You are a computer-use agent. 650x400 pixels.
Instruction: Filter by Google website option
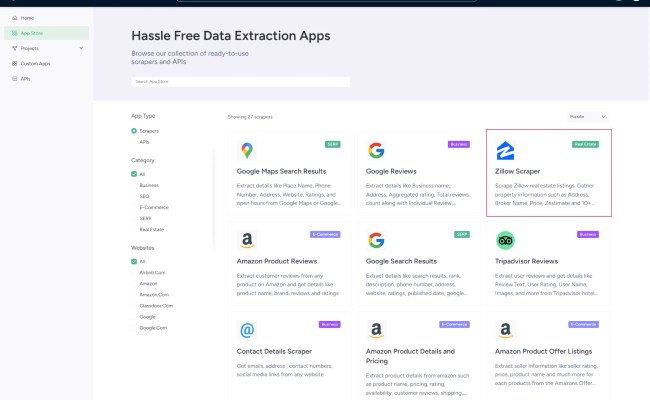pos(147,317)
